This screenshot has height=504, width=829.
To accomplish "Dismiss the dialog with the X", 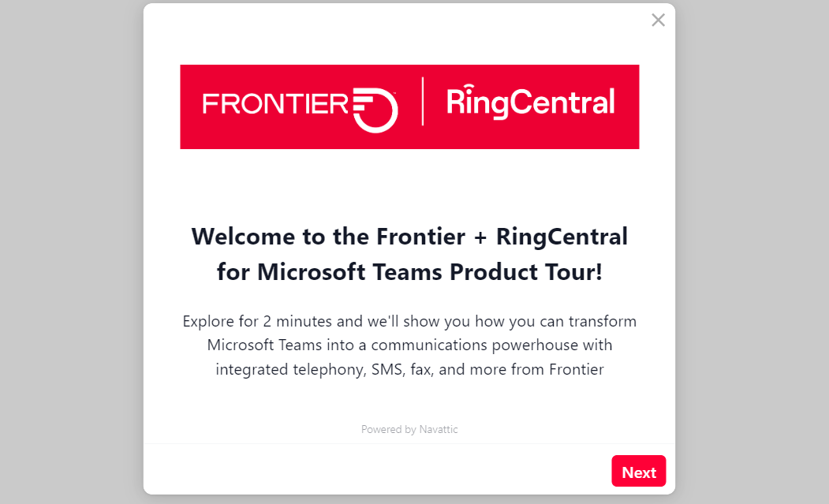I will click(x=658, y=20).
